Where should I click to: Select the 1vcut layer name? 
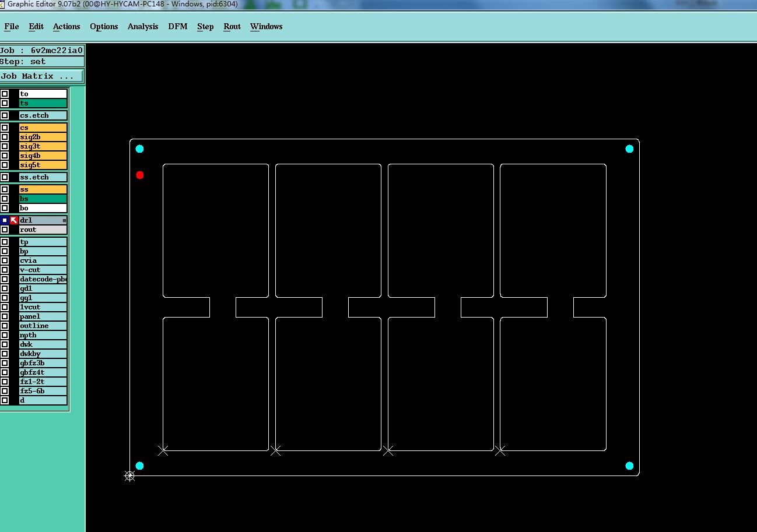click(x=43, y=307)
